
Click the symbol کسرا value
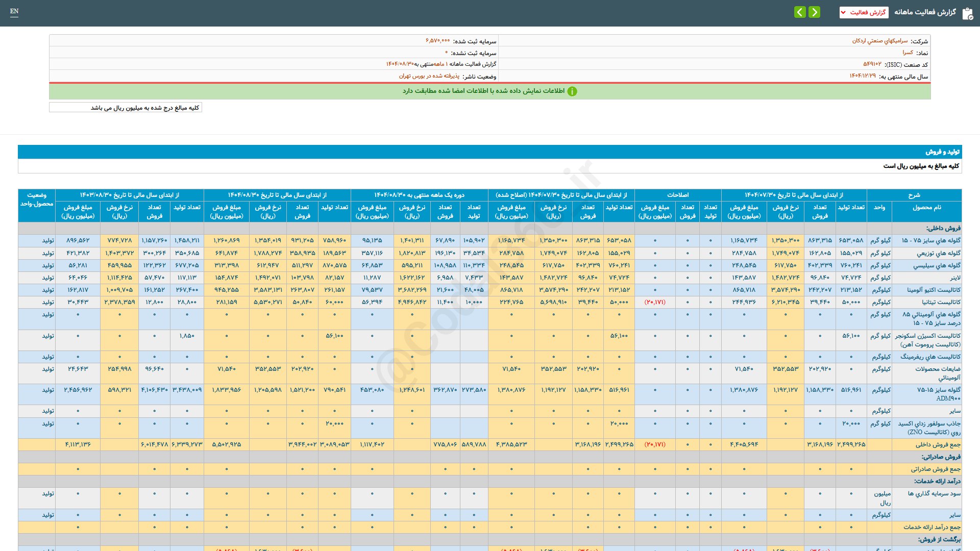point(908,53)
